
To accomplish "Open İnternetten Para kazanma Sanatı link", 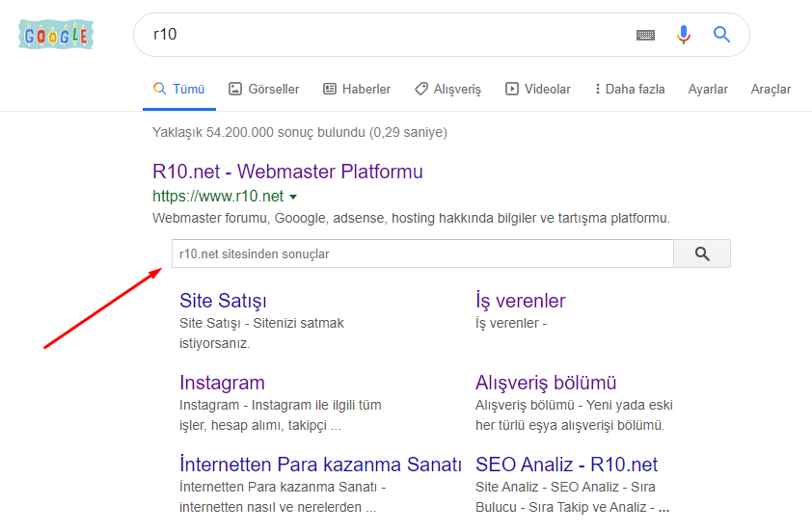I will click(x=320, y=465).
